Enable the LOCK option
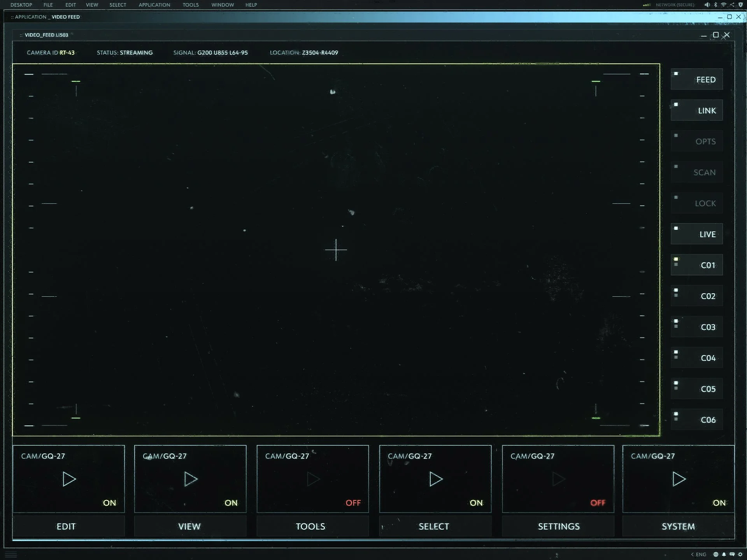 (697, 203)
